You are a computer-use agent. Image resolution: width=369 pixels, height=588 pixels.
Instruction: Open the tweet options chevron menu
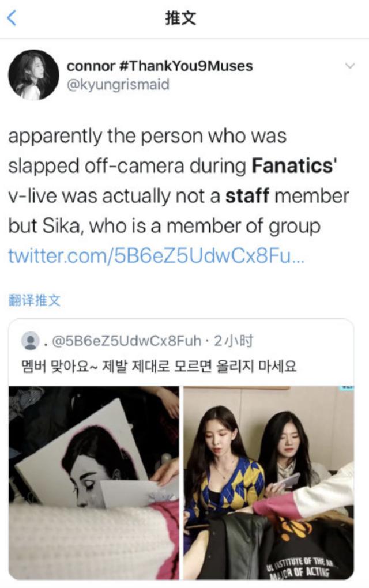(x=349, y=66)
